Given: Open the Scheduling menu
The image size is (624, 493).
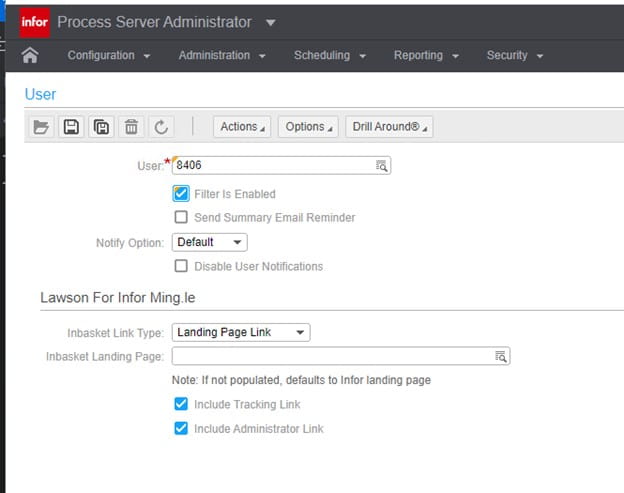Looking at the screenshot, I should click(x=330, y=55).
